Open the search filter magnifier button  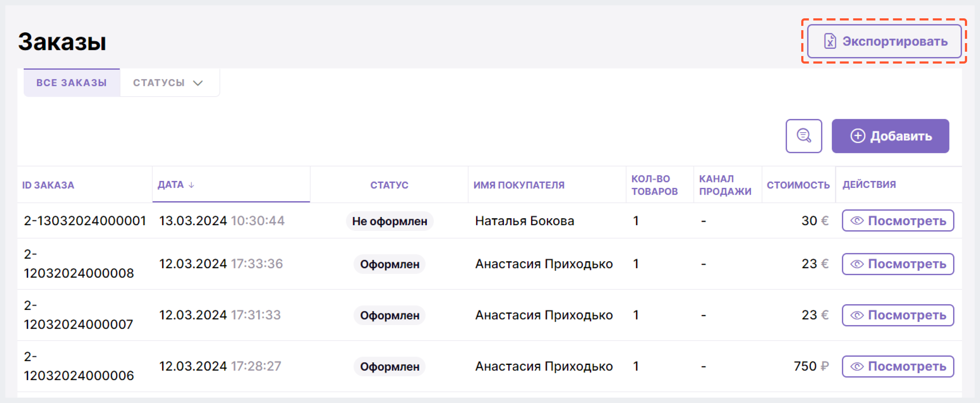804,136
